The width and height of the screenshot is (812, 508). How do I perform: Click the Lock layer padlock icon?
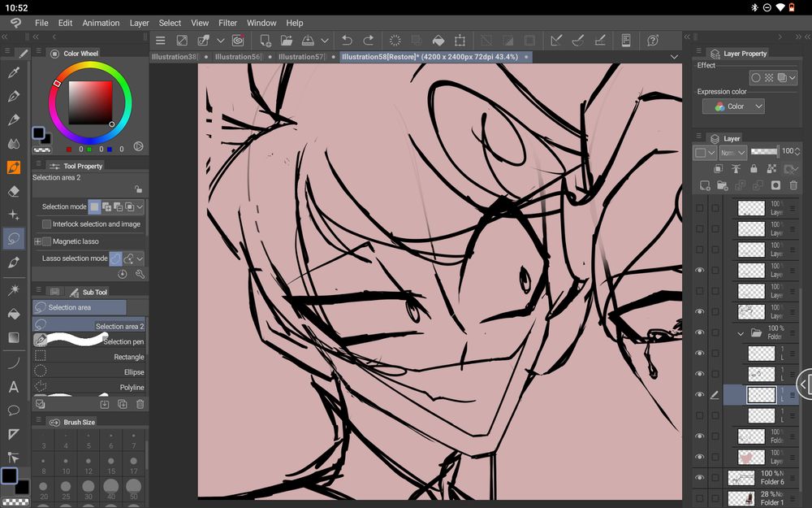pos(754,168)
